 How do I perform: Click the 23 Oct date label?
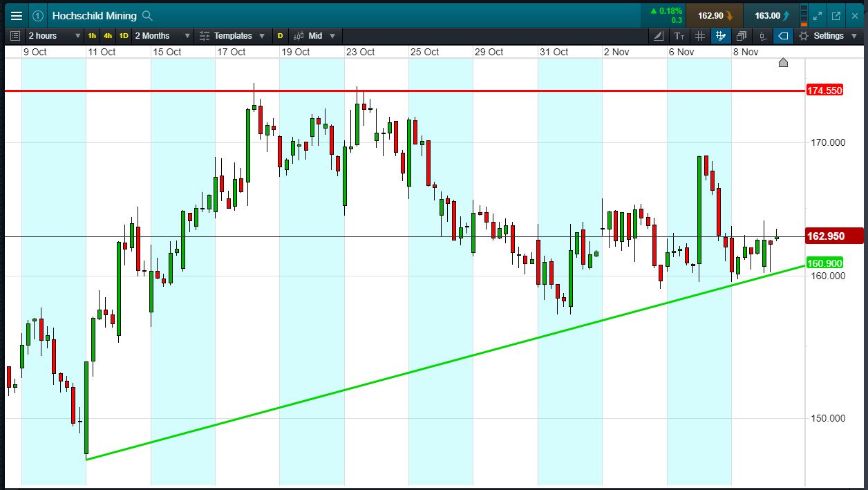click(360, 52)
